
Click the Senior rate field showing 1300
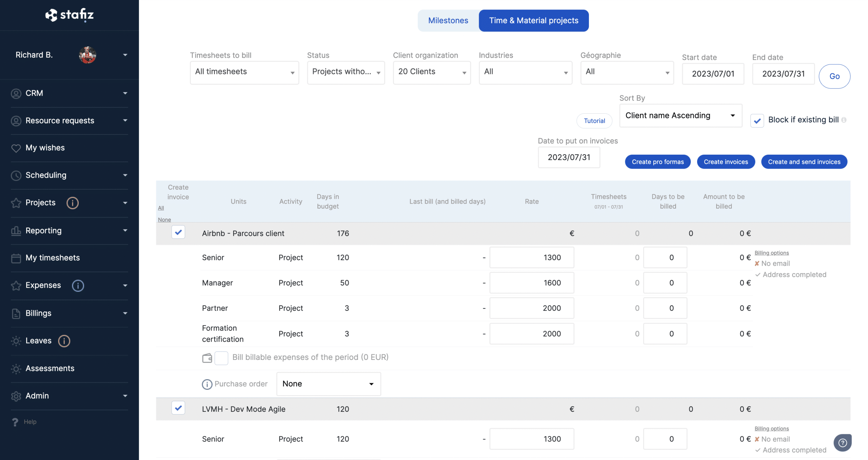pyautogui.click(x=531, y=257)
